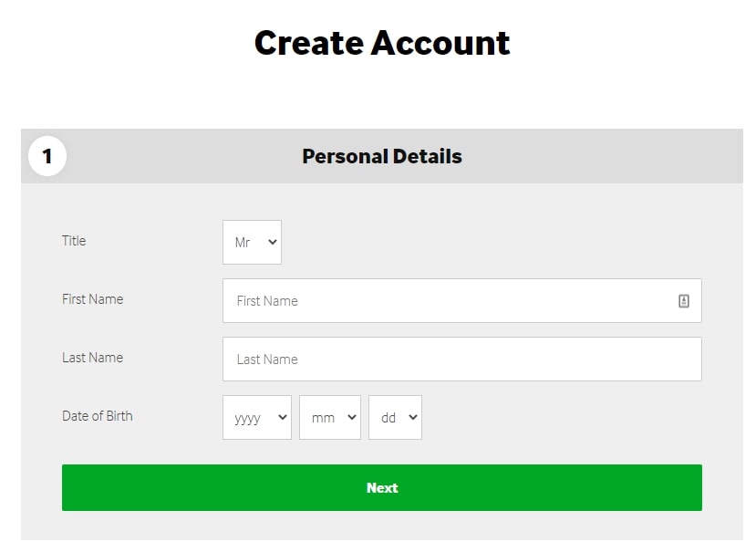Click inside the Last Name input

(x=410, y=359)
